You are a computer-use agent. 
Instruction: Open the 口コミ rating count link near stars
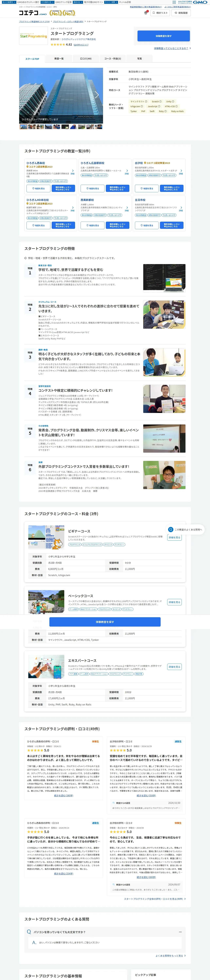tap(81, 45)
